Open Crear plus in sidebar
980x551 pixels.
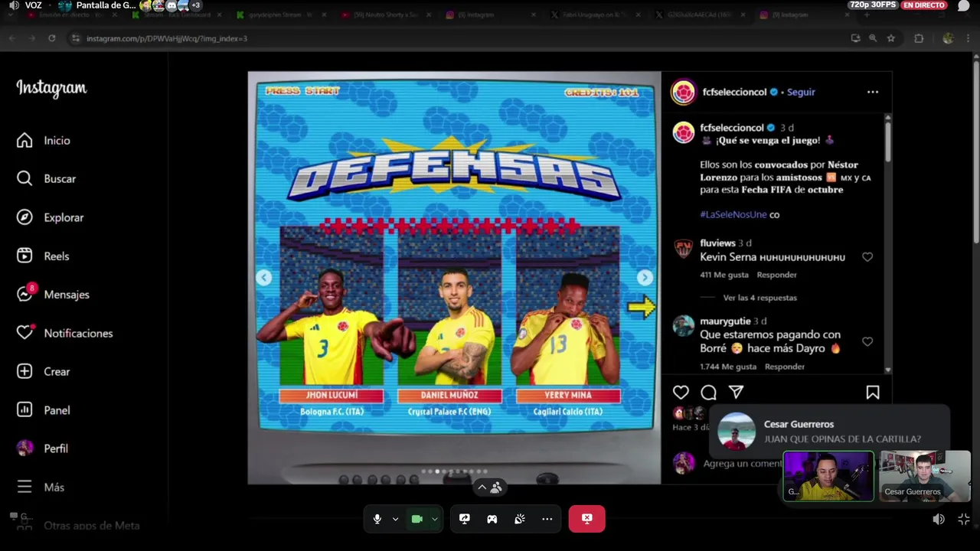44,372
